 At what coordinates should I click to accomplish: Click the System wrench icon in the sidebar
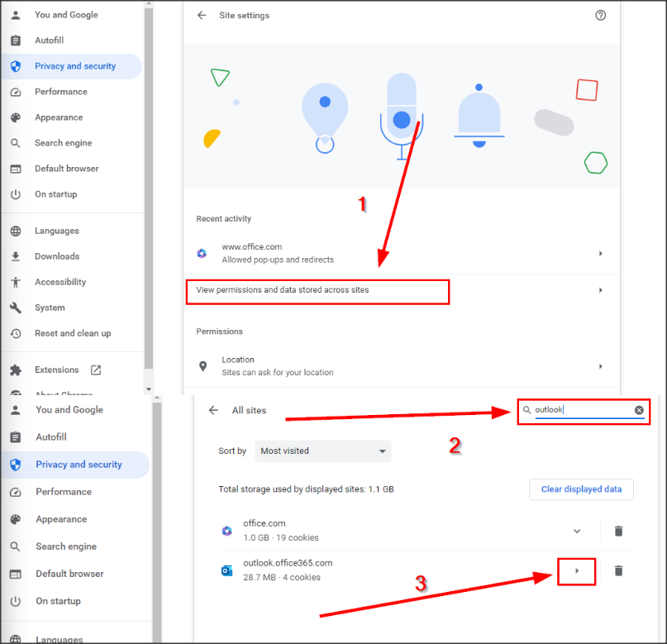[x=15, y=308]
